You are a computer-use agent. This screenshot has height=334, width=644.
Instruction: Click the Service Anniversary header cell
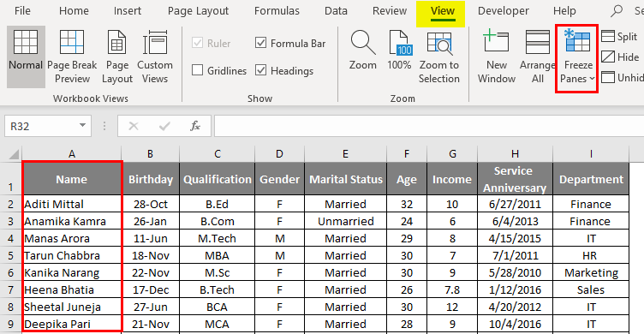coord(515,179)
